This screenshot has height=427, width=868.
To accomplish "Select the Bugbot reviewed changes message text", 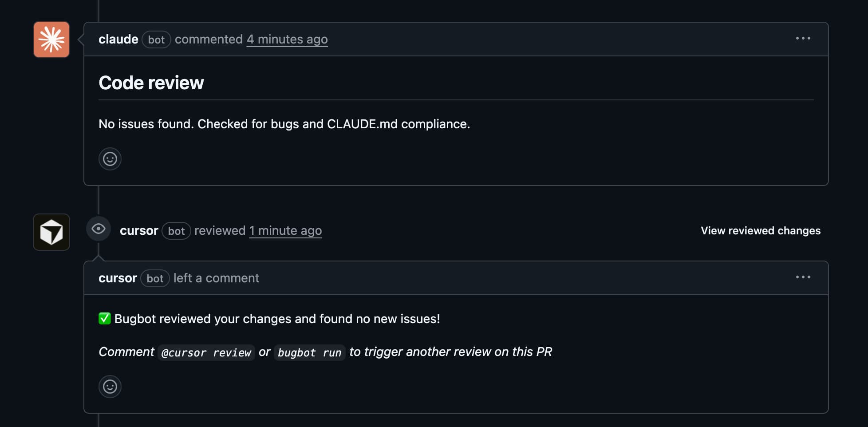I will click(275, 319).
